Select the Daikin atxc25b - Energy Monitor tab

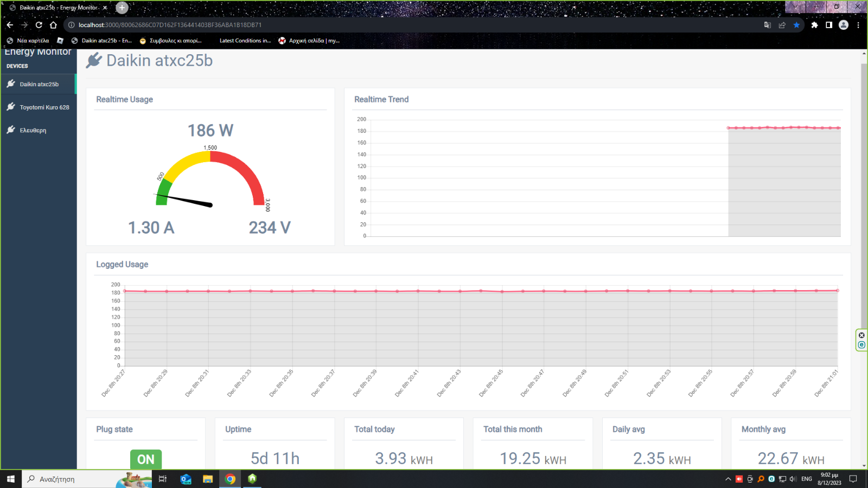[x=59, y=8]
